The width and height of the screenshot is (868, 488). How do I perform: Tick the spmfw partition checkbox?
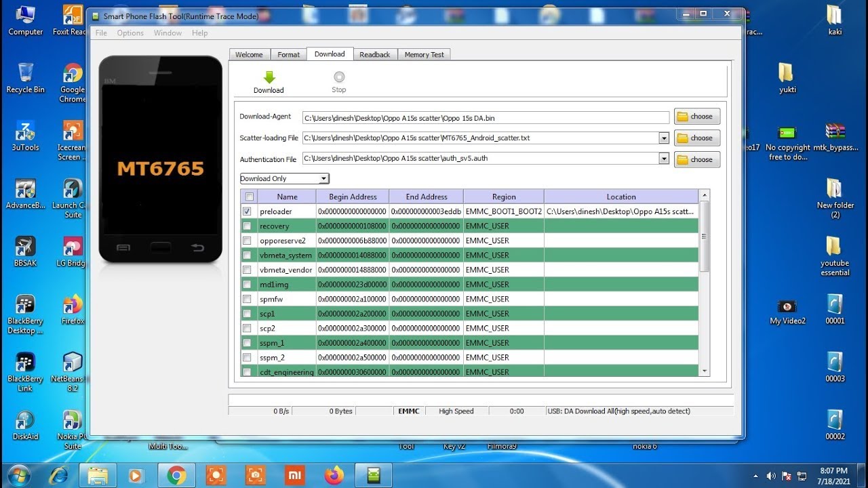click(247, 299)
